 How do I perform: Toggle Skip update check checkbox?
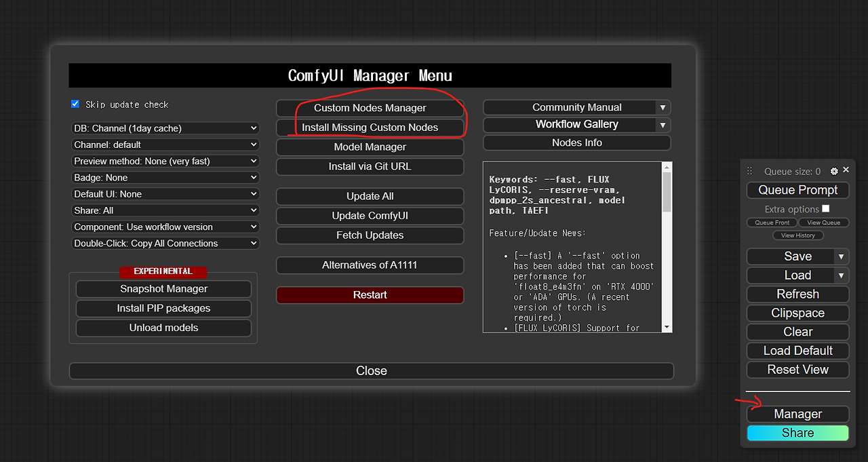click(75, 104)
